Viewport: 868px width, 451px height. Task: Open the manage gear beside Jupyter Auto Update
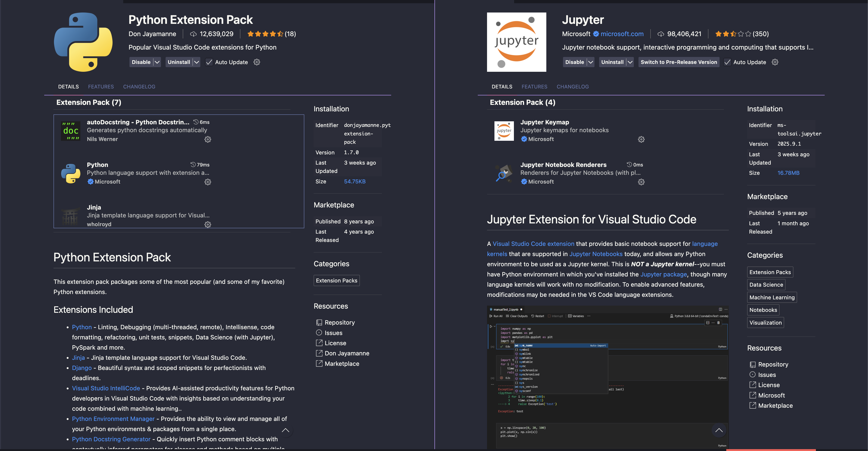tap(775, 62)
